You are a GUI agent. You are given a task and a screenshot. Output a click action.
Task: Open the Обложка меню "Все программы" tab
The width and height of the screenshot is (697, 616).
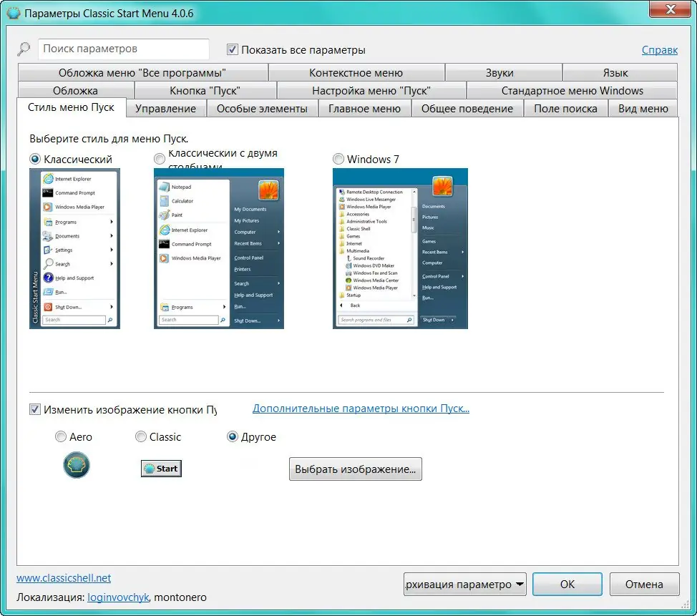[x=142, y=73]
